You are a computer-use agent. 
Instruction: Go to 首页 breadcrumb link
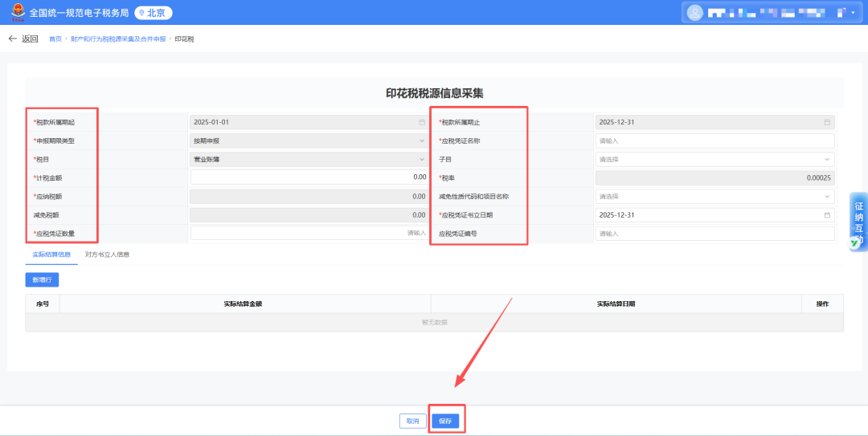click(x=55, y=39)
